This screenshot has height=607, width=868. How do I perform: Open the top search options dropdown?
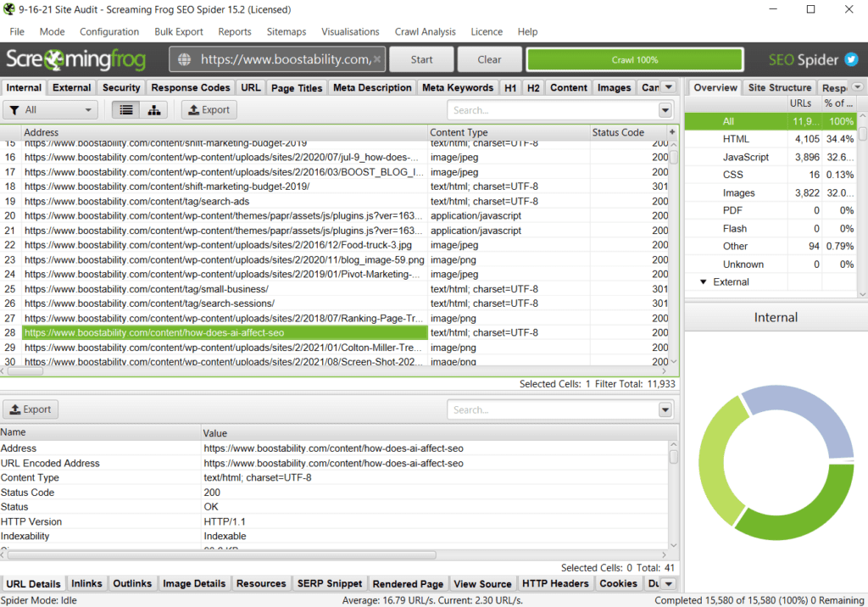point(665,110)
